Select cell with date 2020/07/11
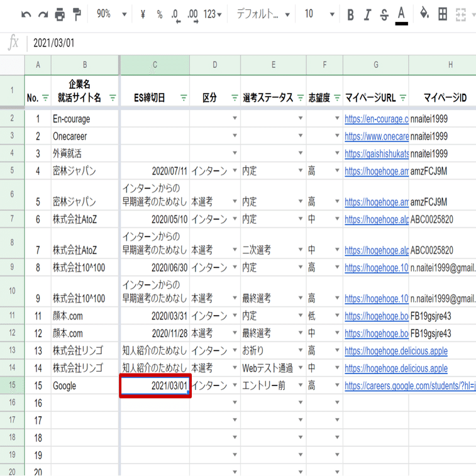The width and height of the screenshot is (476, 476). coord(155,170)
